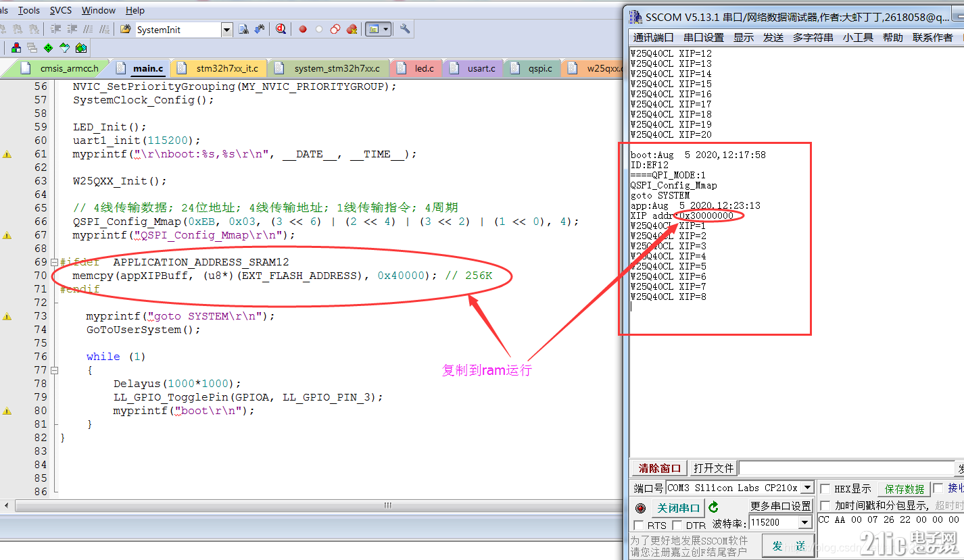Switch to the qspi.c tab
The width and height of the screenshot is (964, 560).
(x=532, y=68)
